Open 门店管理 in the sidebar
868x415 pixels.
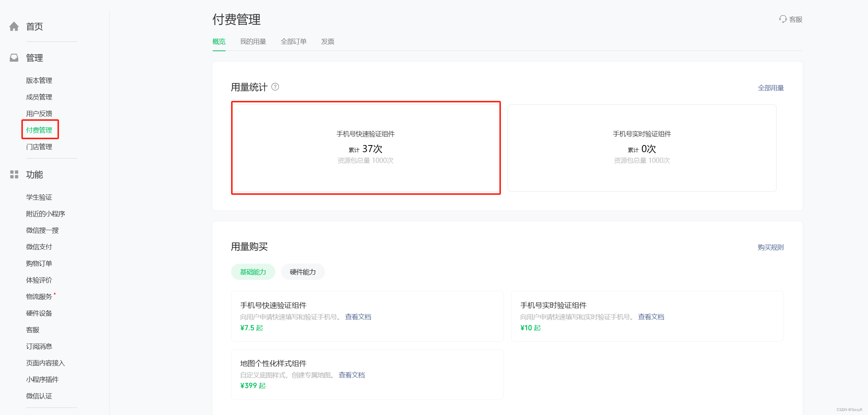coord(39,147)
